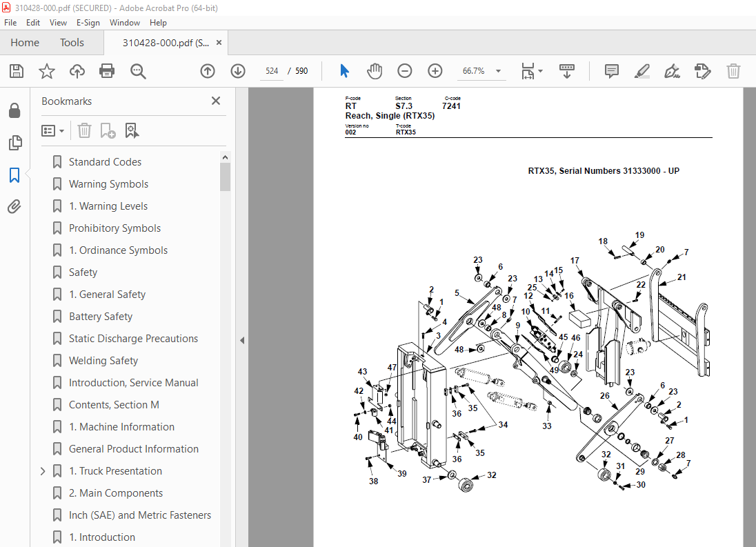Collapse the navigation pane with arrow
Viewport: 756px width, 547px height.
tap(242, 340)
